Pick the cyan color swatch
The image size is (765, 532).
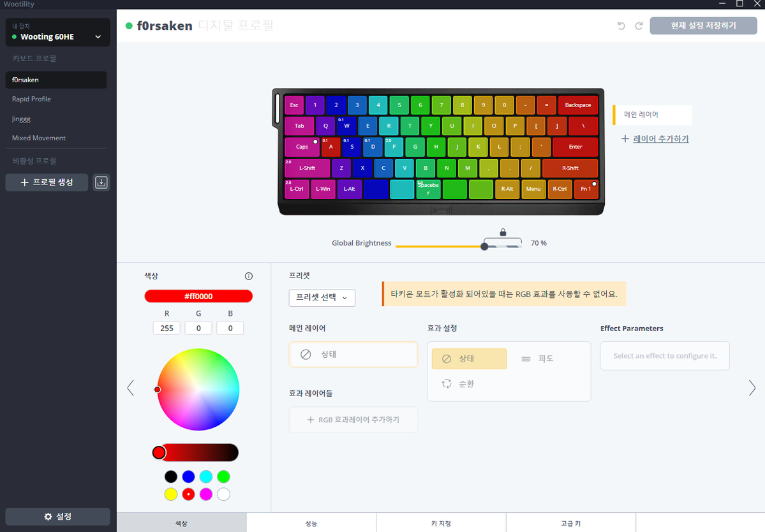point(206,477)
